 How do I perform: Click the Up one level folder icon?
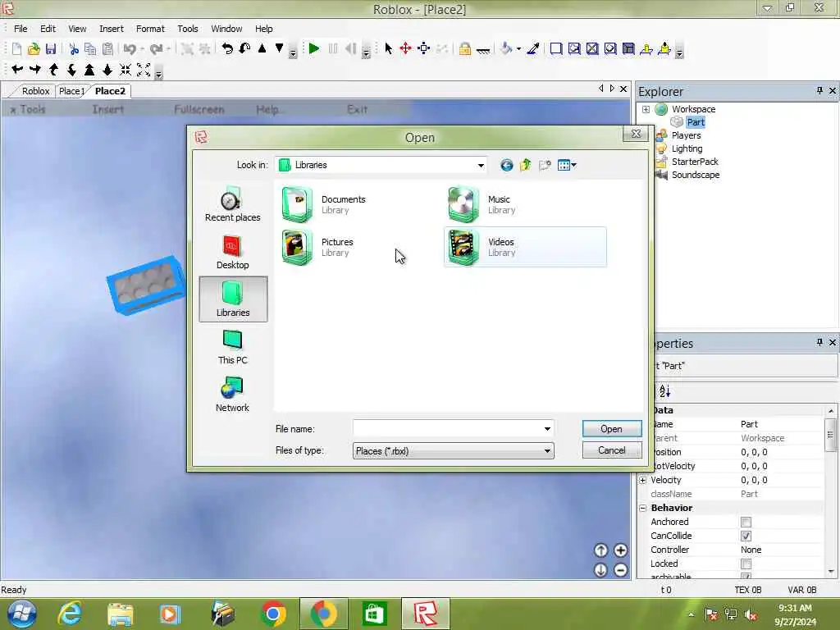point(525,165)
